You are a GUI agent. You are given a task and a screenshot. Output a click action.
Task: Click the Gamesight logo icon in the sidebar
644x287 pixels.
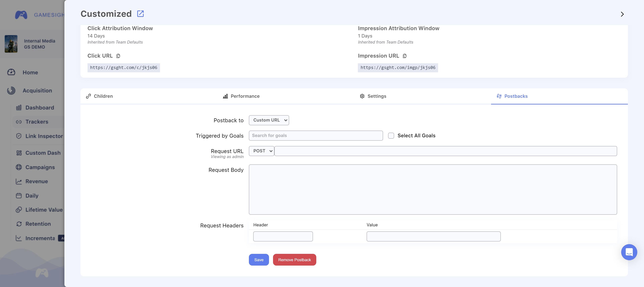click(21, 15)
